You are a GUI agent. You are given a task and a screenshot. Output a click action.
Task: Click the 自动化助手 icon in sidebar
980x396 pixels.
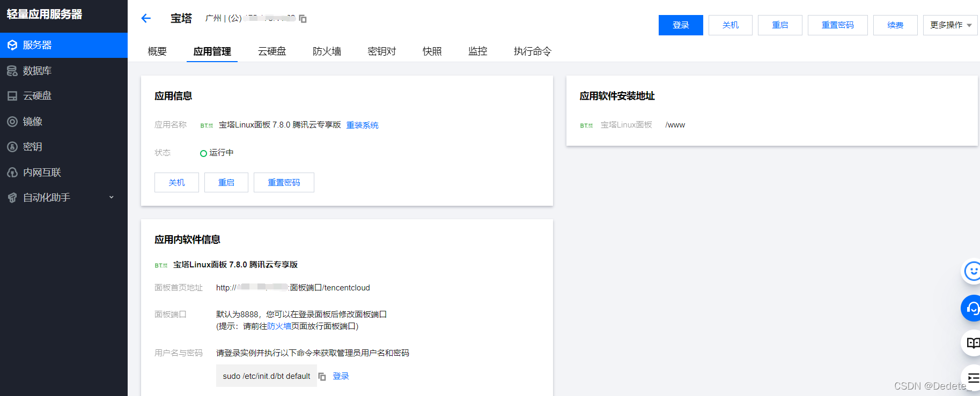tap(12, 198)
